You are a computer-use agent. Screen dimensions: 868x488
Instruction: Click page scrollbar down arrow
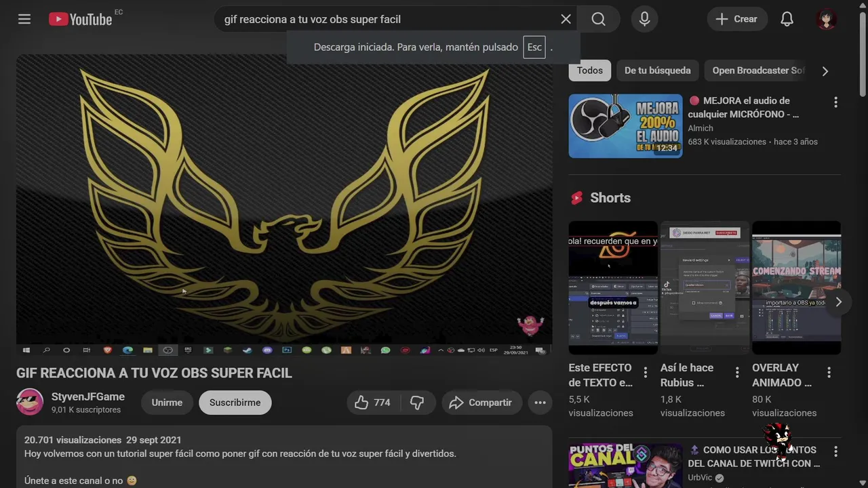pos(863,483)
